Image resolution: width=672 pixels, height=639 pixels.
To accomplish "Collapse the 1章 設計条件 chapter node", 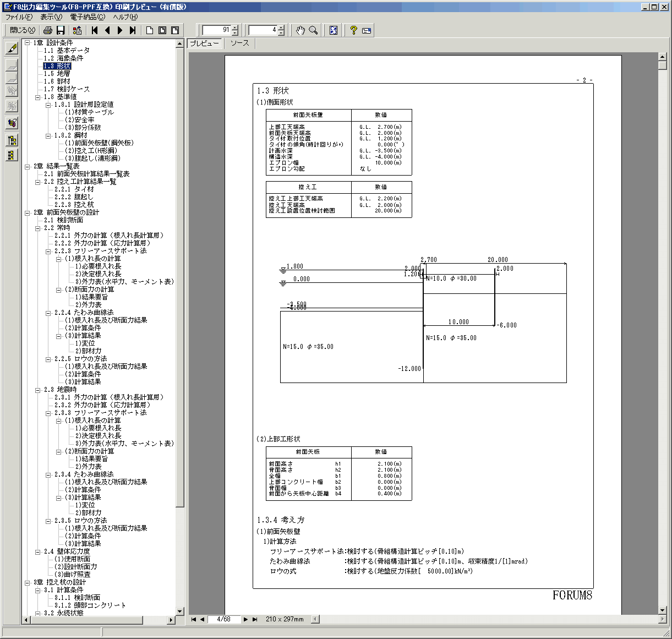I will 28,43.
